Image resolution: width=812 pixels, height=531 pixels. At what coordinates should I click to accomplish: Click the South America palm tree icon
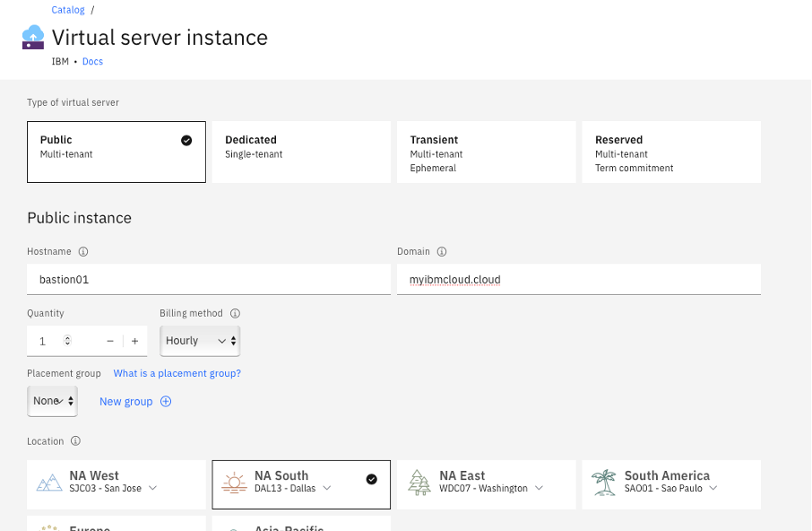(604, 483)
